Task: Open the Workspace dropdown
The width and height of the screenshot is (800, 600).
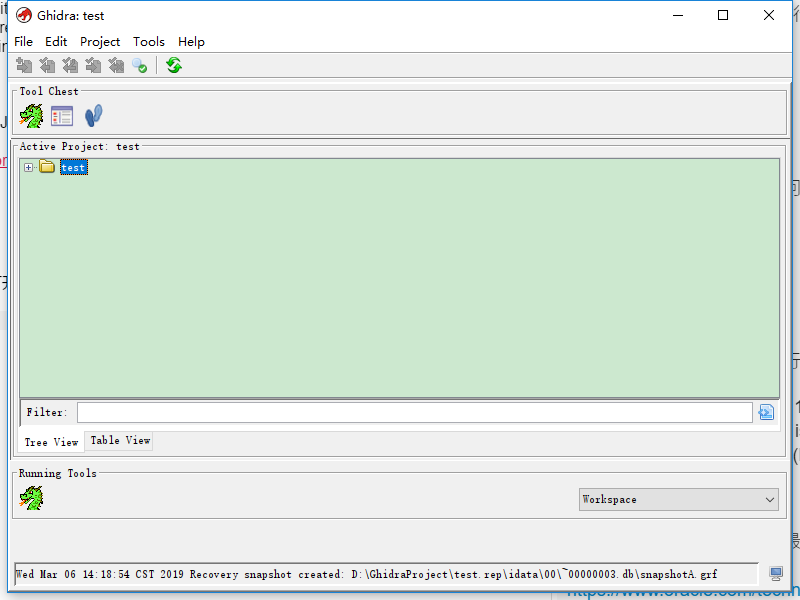Action: (x=678, y=499)
